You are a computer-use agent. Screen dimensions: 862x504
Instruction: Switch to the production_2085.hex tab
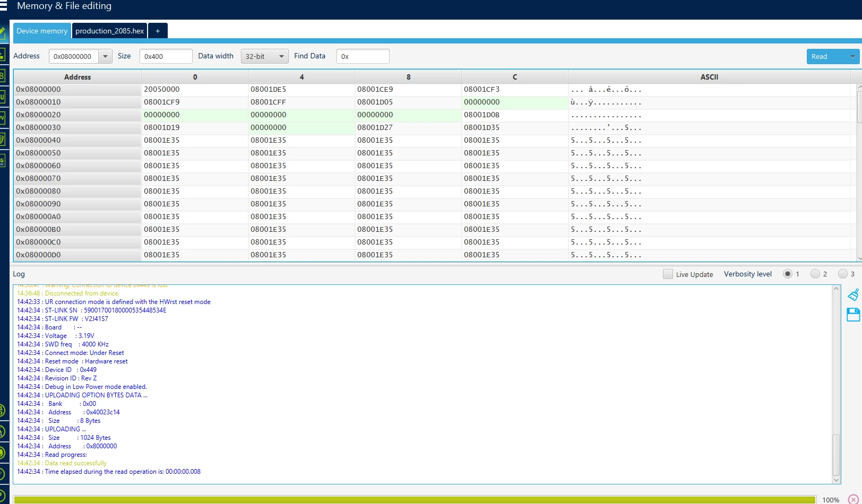(x=109, y=31)
